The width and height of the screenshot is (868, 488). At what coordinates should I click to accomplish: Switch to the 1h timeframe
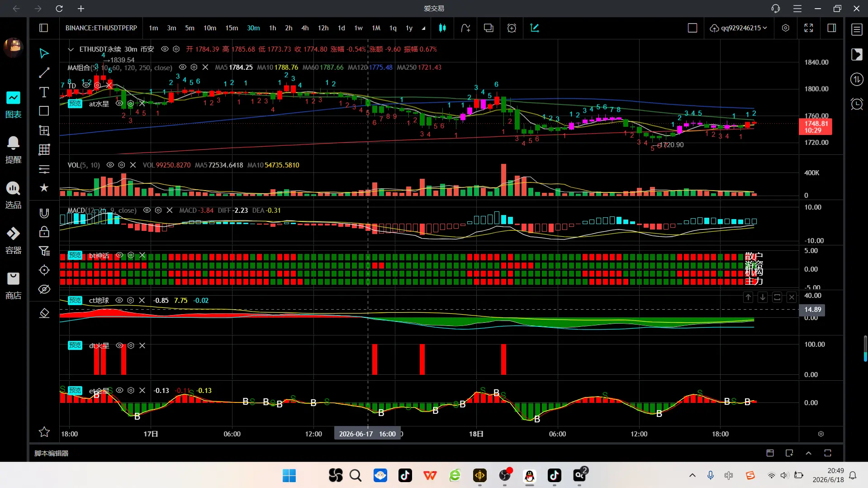click(x=272, y=28)
